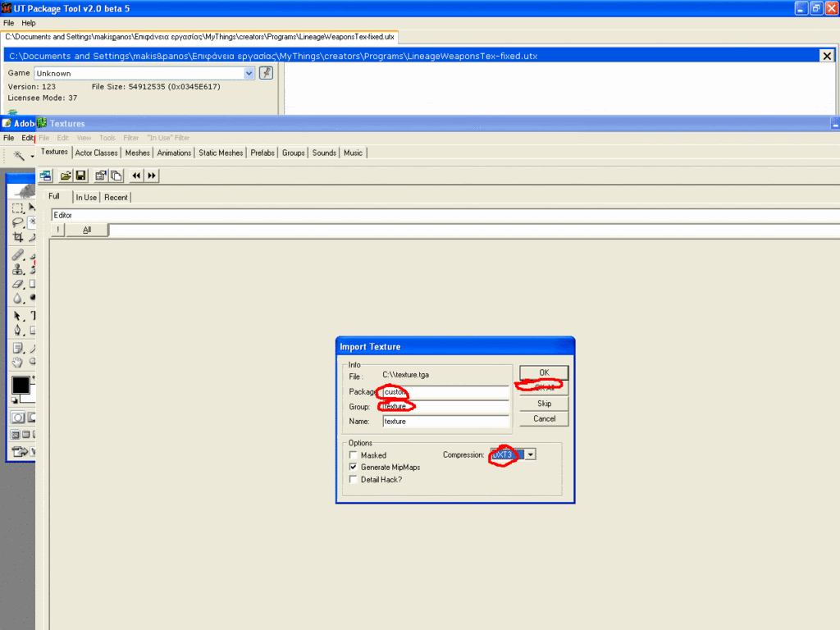Open the In Use tab

pyautogui.click(x=86, y=197)
